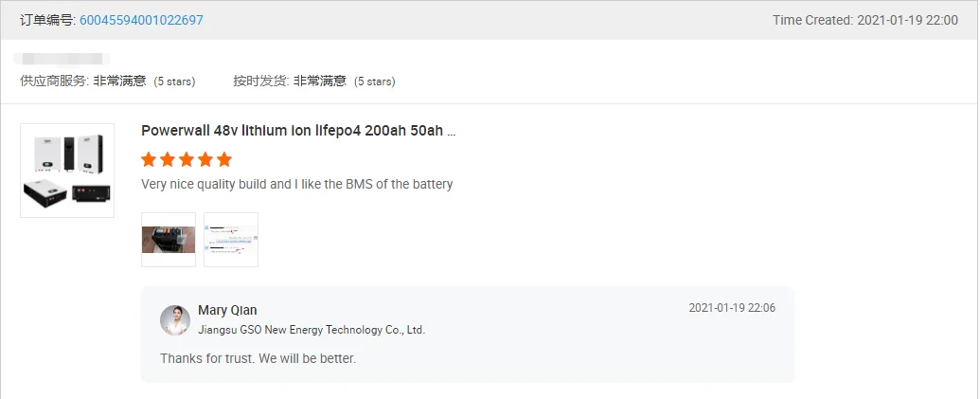Click the "Thanks for trust" reply text
The image size is (980, 399).
[258, 358]
